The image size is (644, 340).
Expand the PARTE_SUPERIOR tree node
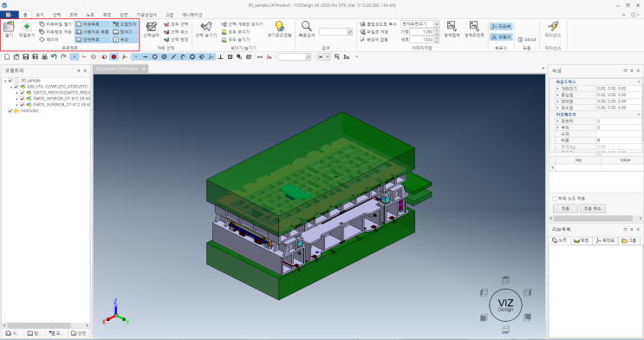(17, 105)
